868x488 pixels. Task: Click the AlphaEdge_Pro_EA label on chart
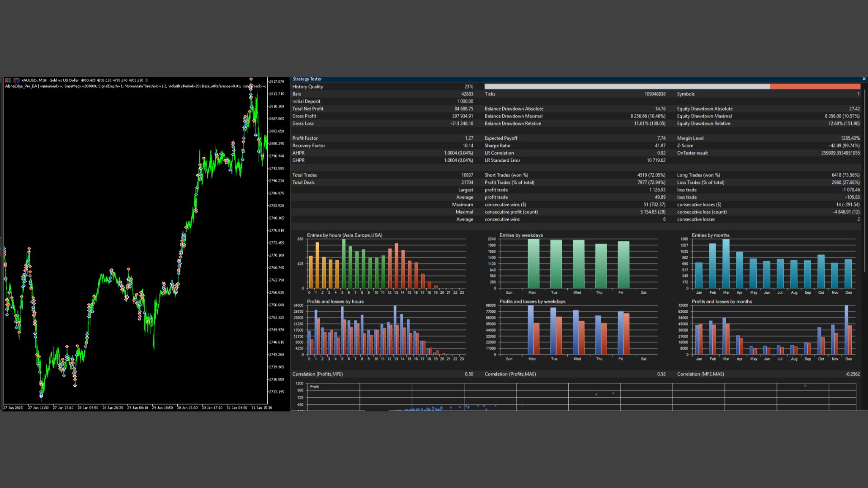[21, 86]
